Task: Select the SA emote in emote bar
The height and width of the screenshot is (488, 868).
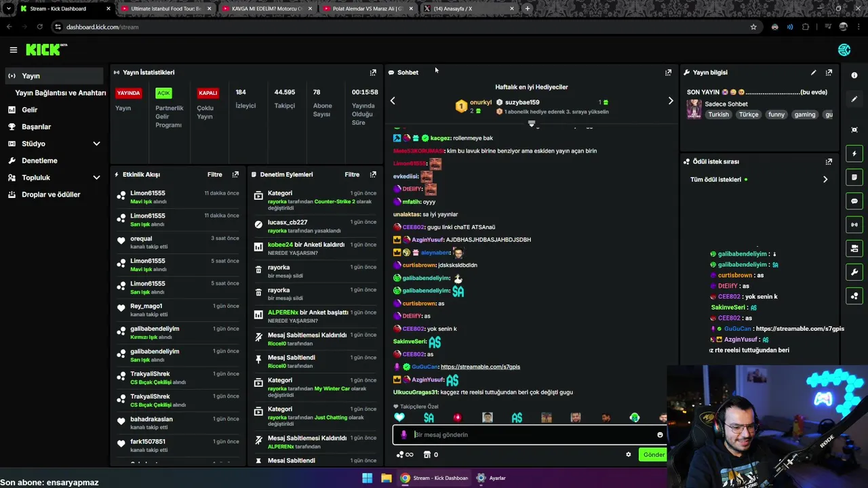Action: pos(429,418)
